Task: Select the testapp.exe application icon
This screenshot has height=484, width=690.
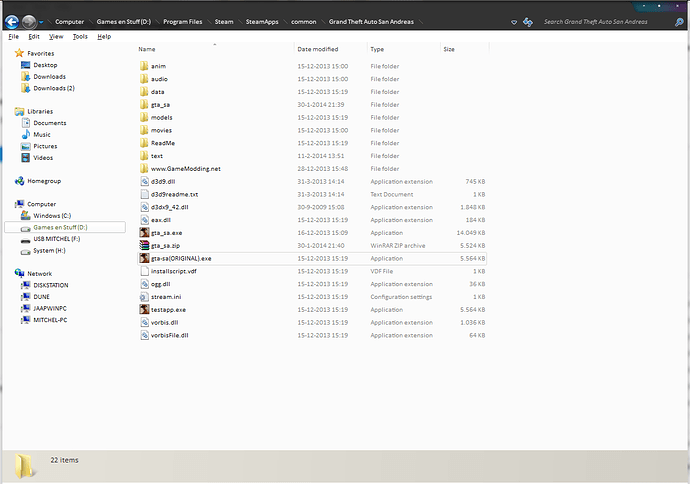Action: click(145, 310)
